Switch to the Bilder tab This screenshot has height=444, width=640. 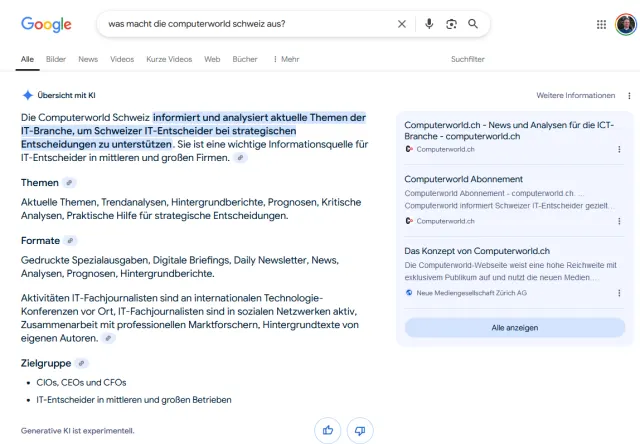[56, 59]
